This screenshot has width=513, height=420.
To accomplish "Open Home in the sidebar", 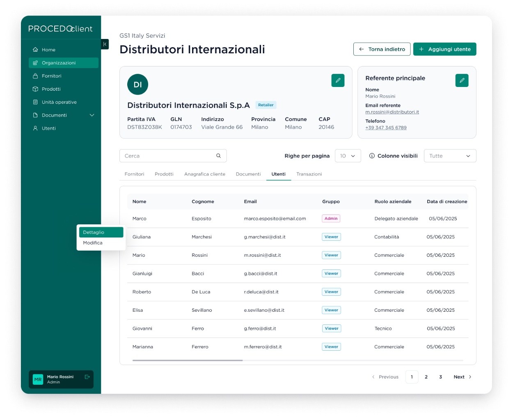I will click(x=64, y=50).
